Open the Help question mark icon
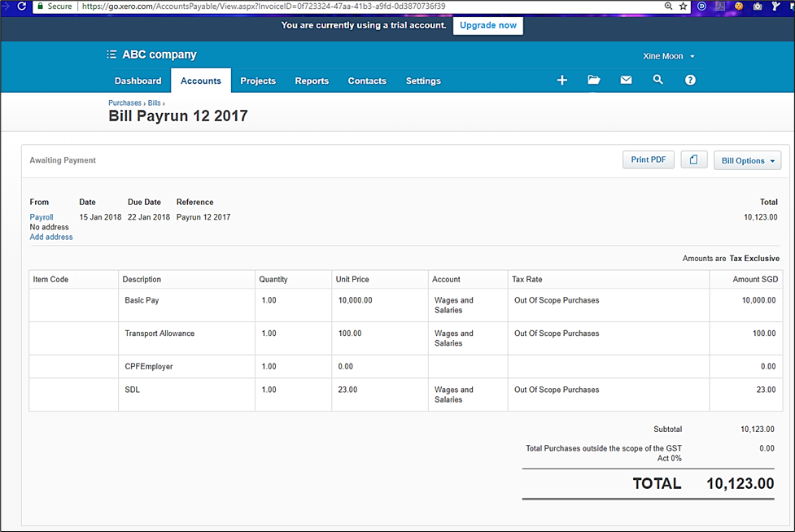Image resolution: width=795 pixels, height=532 pixels. tap(690, 80)
